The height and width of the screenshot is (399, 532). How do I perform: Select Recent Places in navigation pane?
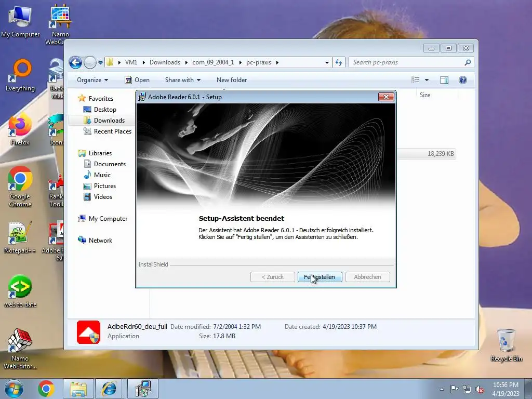[x=112, y=131]
